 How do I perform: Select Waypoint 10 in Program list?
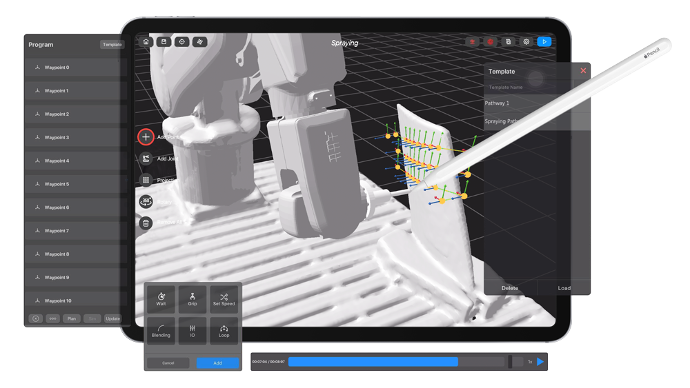[76, 300]
